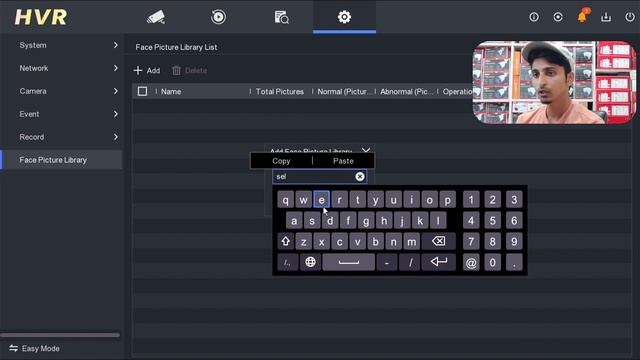Open the file search icon

[281, 17]
